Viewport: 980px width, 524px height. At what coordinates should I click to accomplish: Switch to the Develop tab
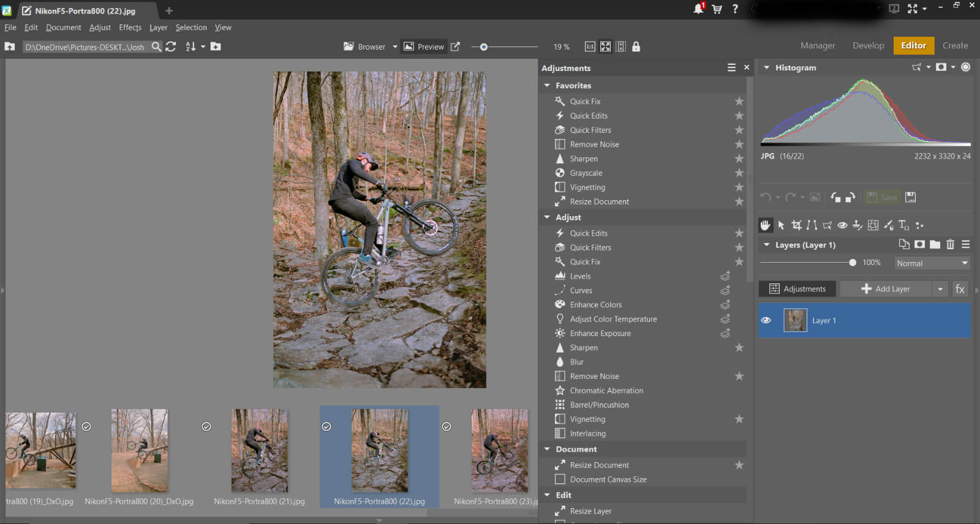click(x=868, y=45)
